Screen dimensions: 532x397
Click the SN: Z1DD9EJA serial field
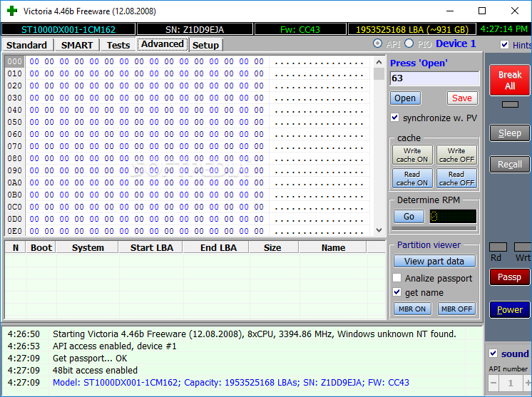tap(195, 29)
